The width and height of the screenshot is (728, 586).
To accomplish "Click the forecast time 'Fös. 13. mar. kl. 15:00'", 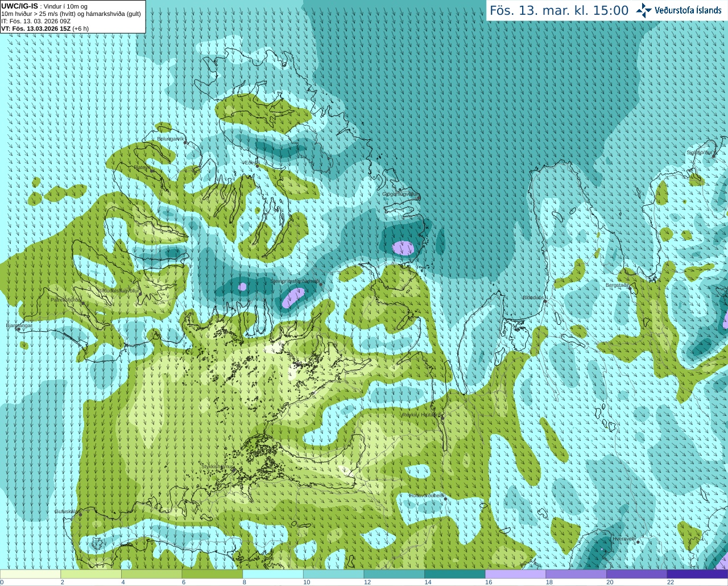I will [559, 10].
